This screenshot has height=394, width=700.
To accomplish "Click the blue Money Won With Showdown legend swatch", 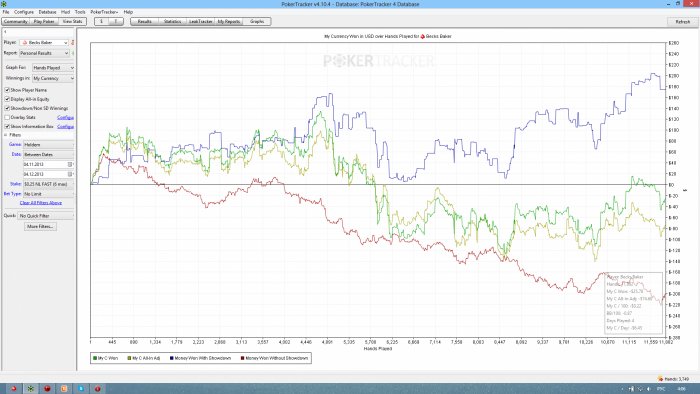I will [172, 358].
